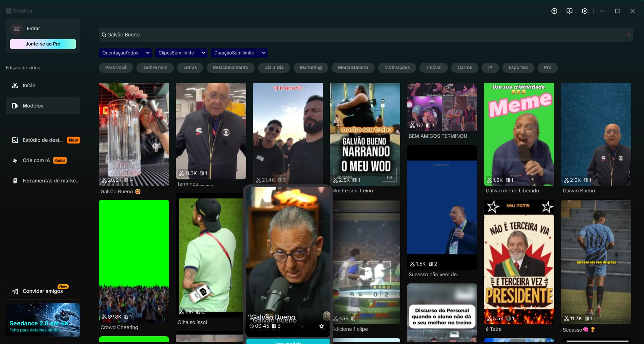Image resolution: width=644 pixels, height=344 pixels.
Task: Click Convidar amigos in the sidebar
Action: (43, 291)
